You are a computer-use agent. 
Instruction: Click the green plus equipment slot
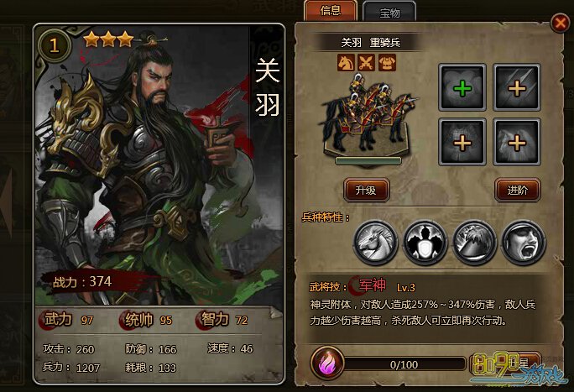462,88
